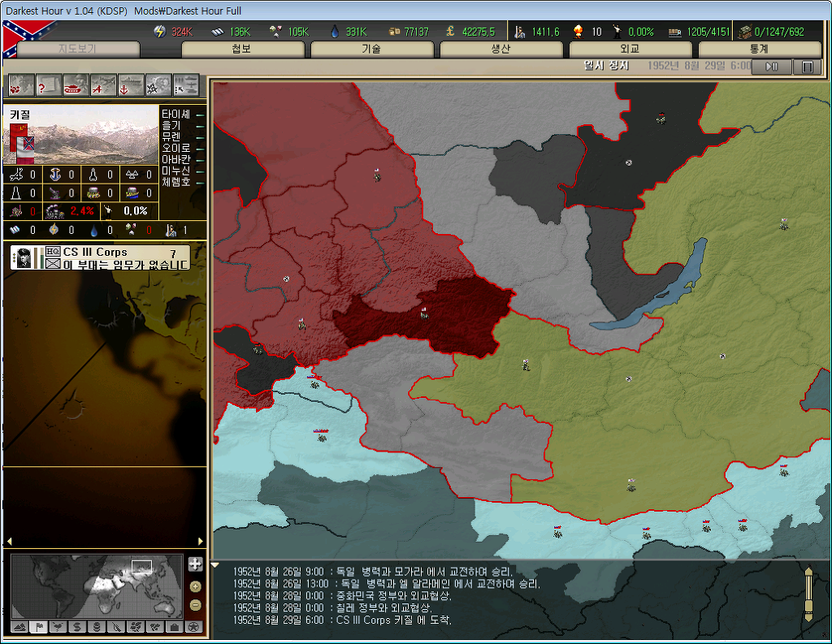Select adjacent province 을기 in the list

coord(171,126)
